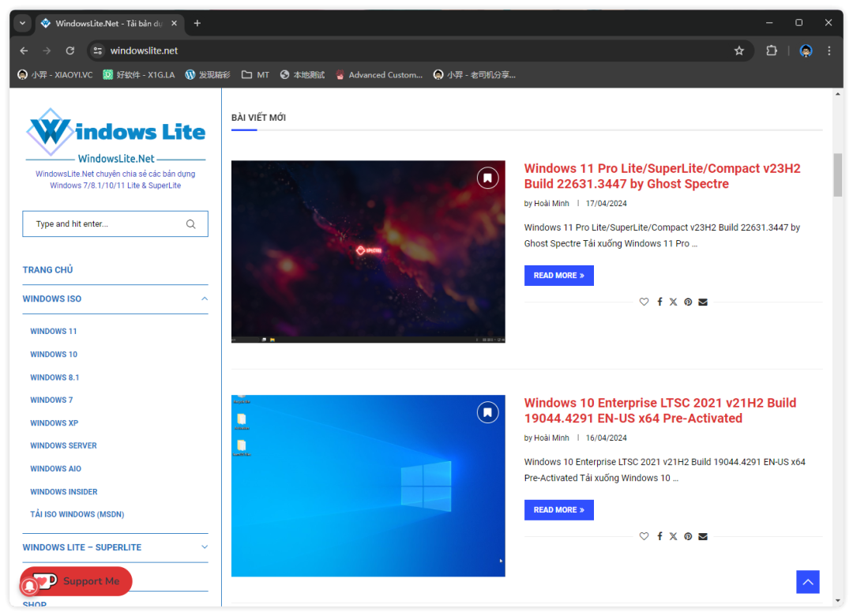Email the Windows 10 Enterprise LTSC post
The width and height of the screenshot is (853, 616).
[703, 536]
